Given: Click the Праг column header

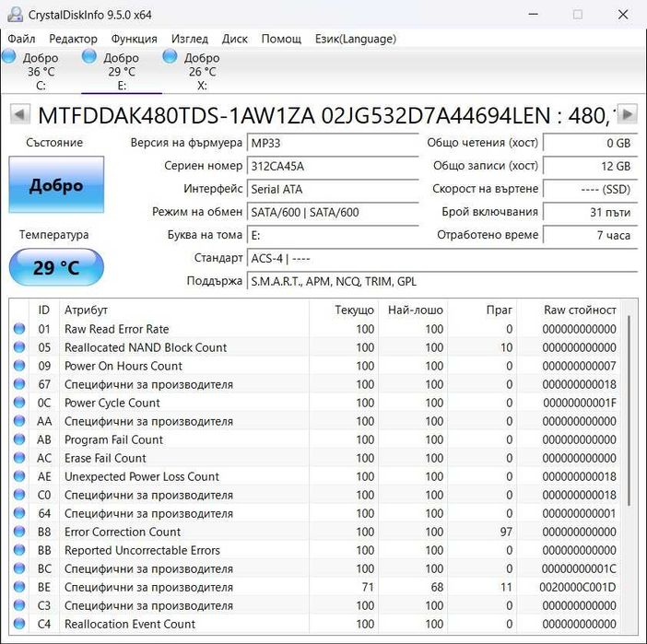Looking at the screenshot, I should [x=482, y=310].
